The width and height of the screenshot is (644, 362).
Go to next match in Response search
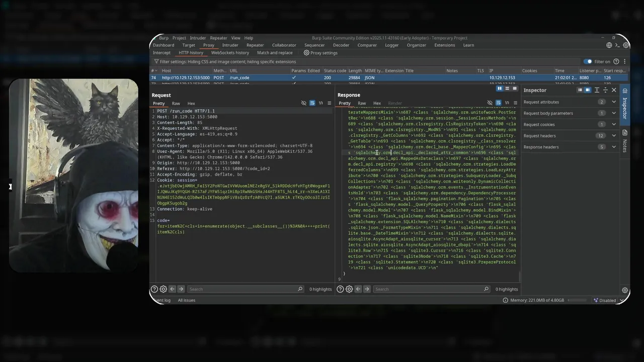tap(367, 289)
